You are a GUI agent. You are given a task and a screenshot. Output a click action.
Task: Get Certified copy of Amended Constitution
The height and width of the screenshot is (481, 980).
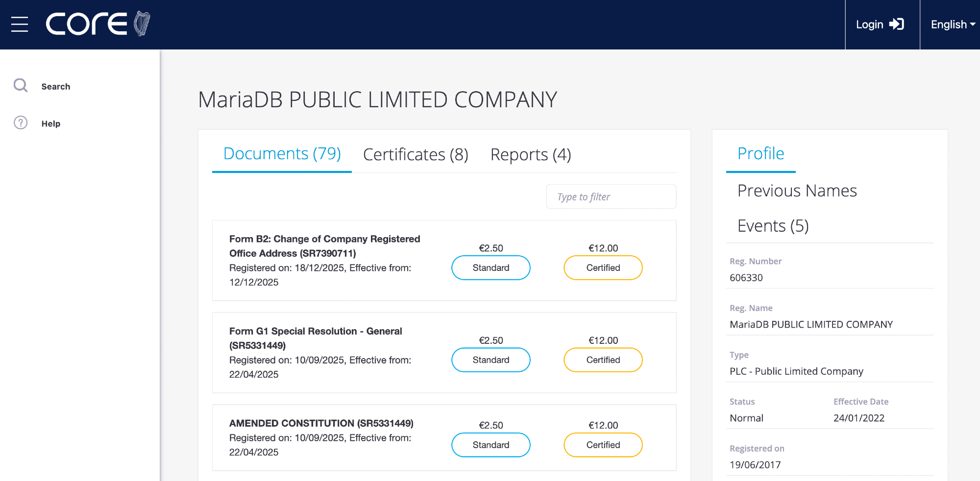coord(603,445)
